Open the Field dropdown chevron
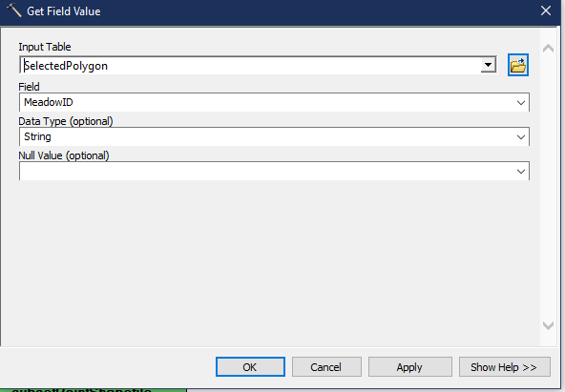The width and height of the screenshot is (565, 392). tap(521, 103)
